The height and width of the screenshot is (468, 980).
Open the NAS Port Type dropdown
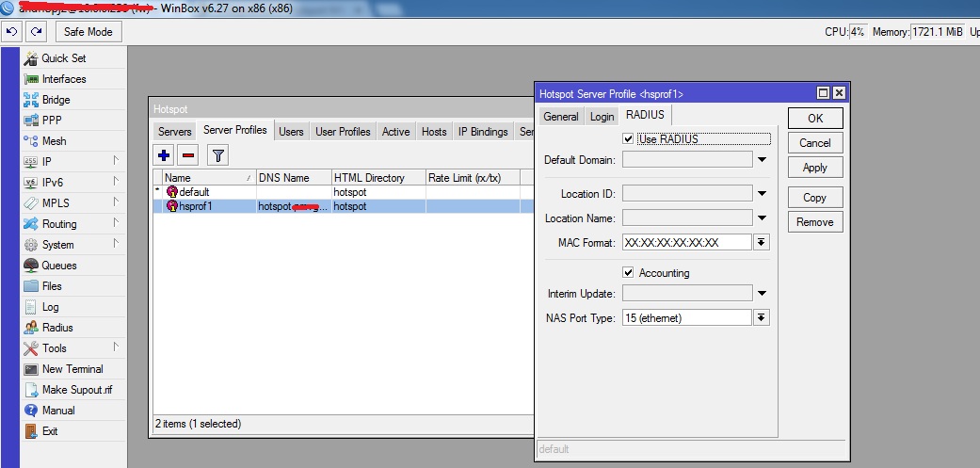pyautogui.click(x=762, y=318)
